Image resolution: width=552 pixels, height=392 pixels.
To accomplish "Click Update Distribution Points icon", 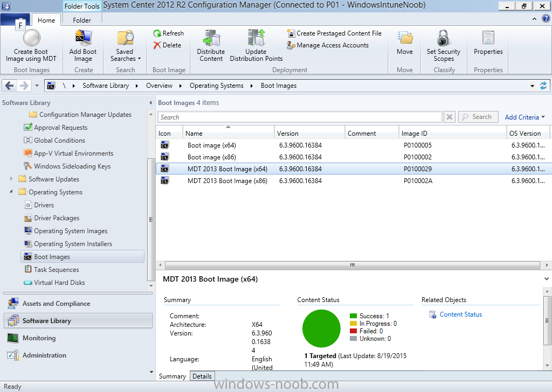I will point(256,38).
